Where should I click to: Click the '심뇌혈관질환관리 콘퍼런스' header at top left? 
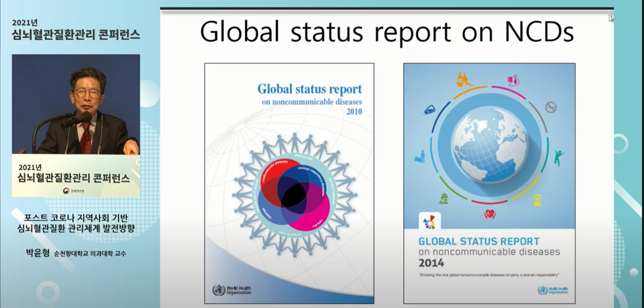coord(76,34)
